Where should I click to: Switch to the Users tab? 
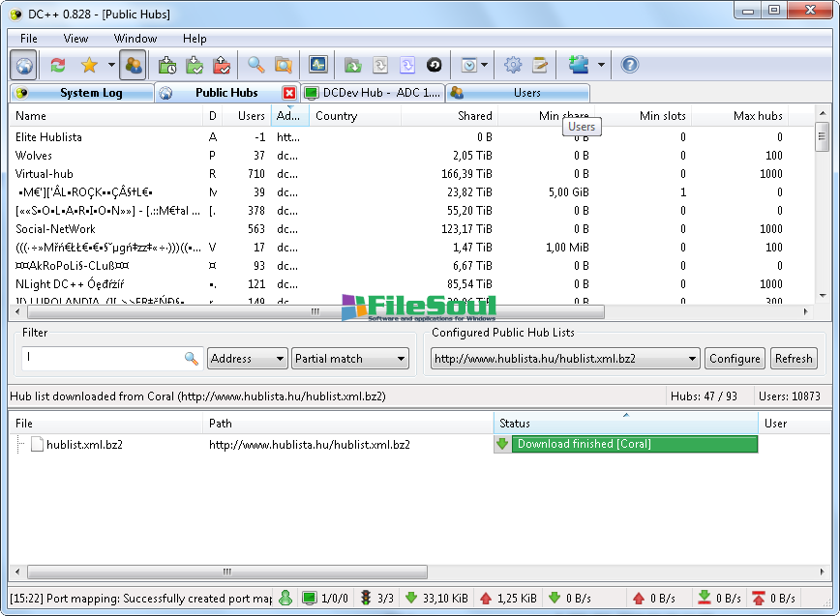[x=518, y=93]
